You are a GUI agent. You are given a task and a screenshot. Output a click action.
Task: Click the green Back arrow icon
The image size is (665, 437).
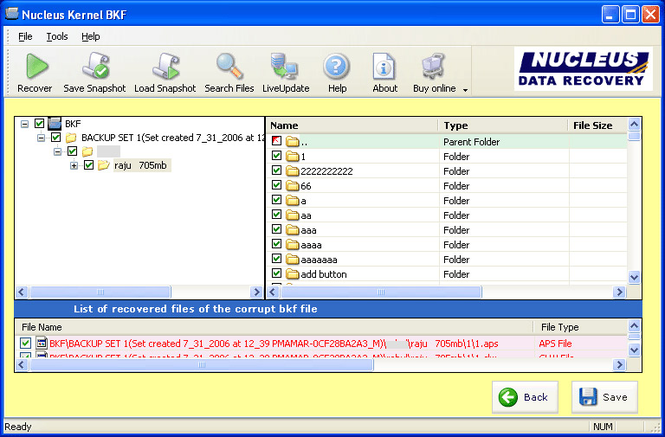click(x=508, y=397)
